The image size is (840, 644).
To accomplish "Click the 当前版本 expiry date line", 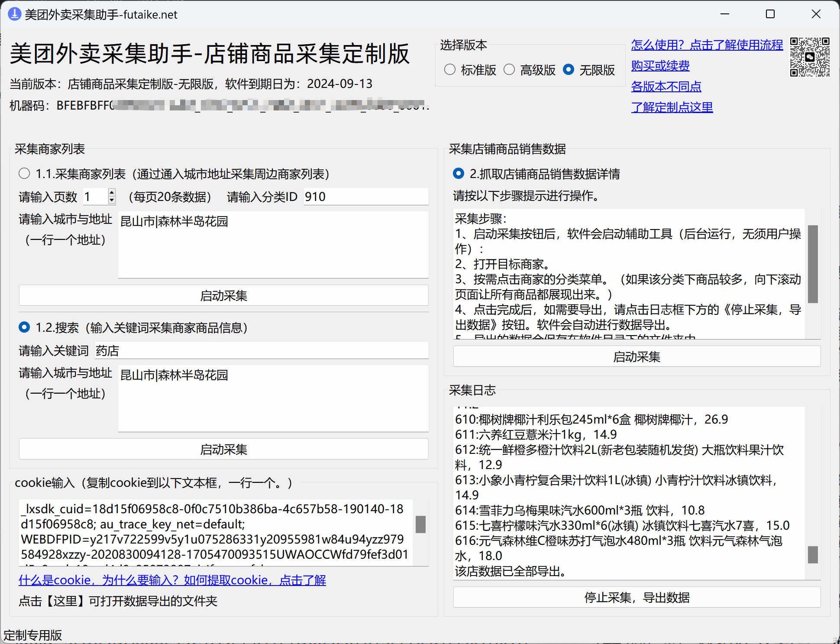I will coord(191,84).
